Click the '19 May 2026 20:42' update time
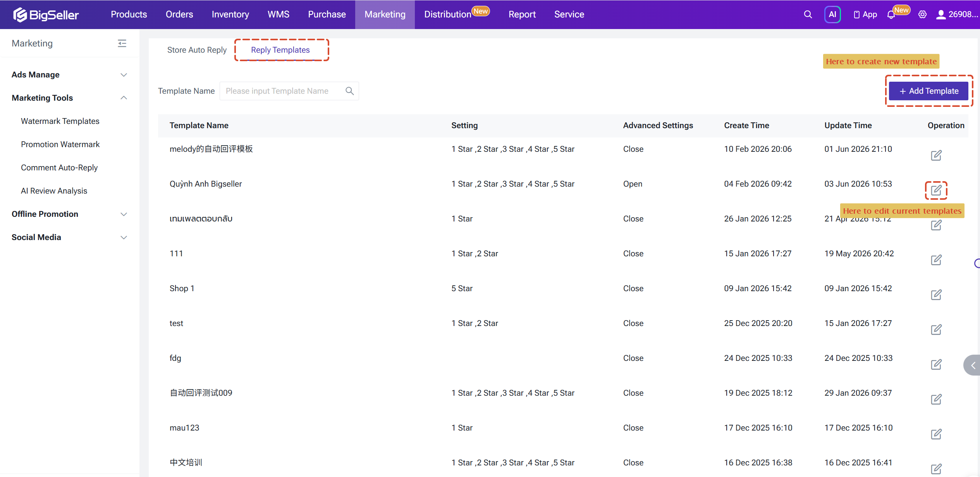 (859, 254)
